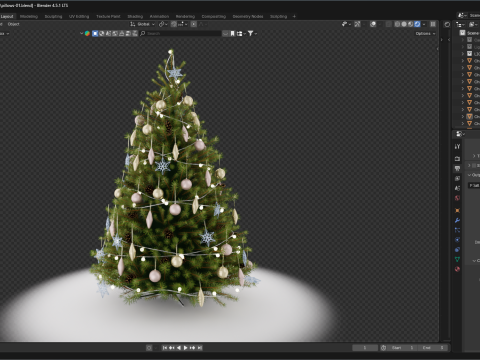Click the current frame field in timeline
This screenshot has height=360, width=480.
[x=365, y=348]
